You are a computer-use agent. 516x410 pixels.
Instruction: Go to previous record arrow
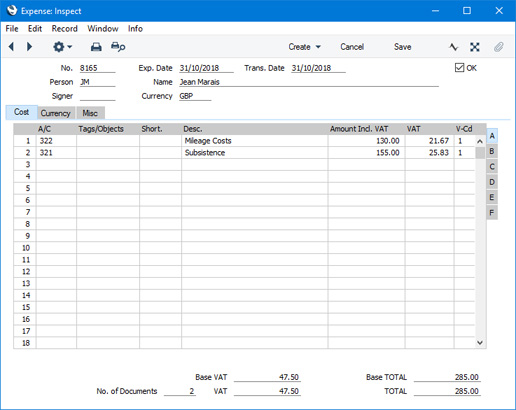pos(11,47)
